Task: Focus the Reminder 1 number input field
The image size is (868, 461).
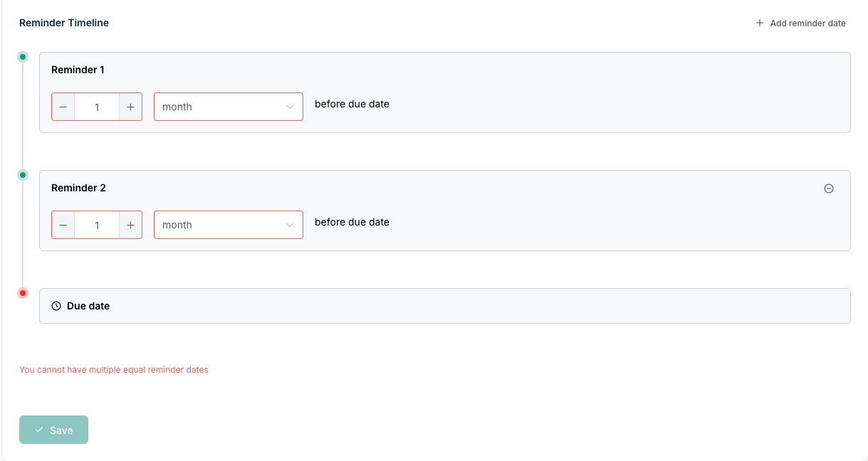Action: pyautogui.click(x=97, y=107)
